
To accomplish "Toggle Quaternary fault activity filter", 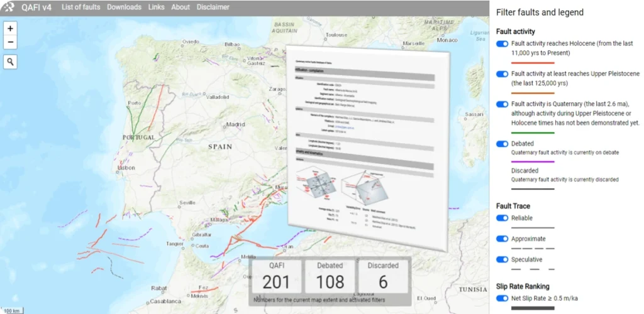I will (x=502, y=104).
